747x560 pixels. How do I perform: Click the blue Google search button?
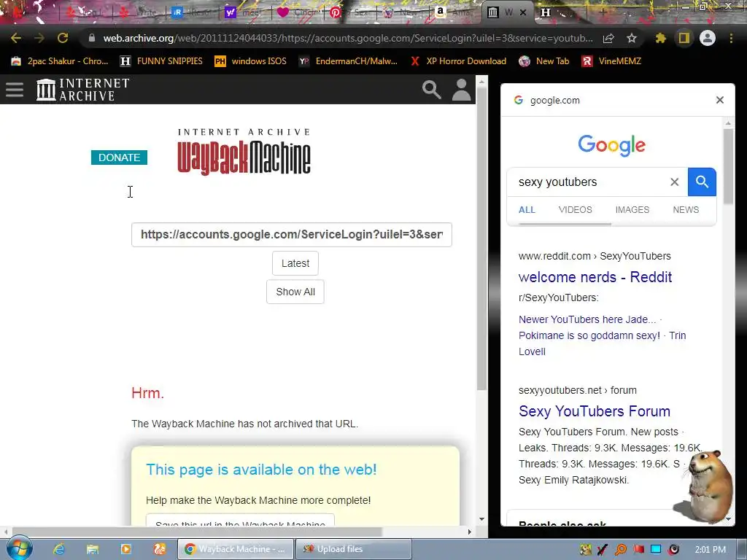tap(702, 182)
